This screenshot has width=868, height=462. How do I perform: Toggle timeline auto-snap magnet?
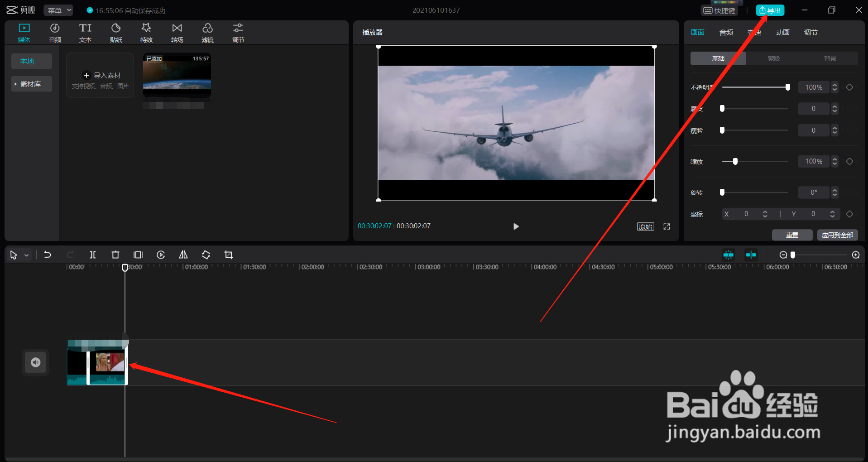[728, 255]
